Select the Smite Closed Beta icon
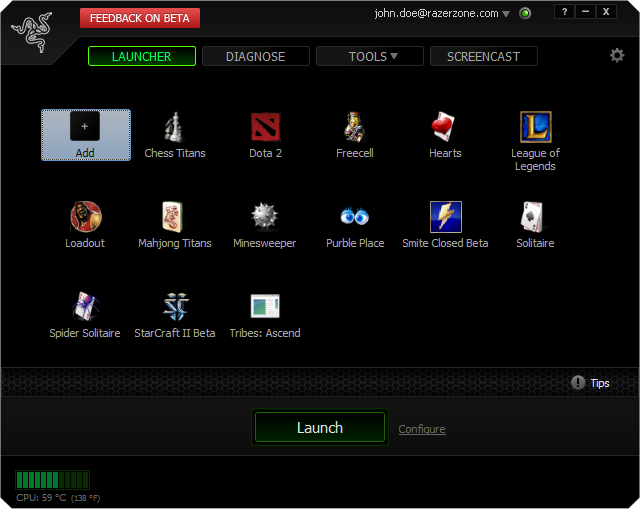 [446, 217]
